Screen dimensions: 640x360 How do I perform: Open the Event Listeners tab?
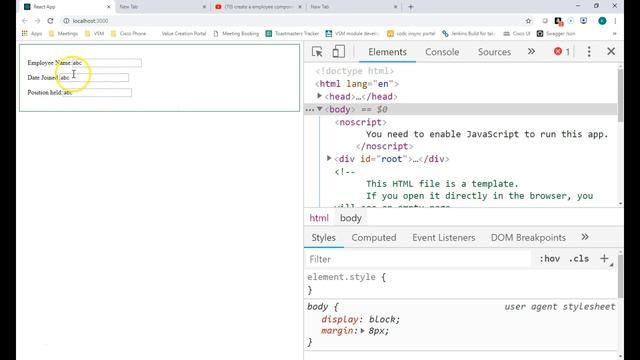pos(444,238)
